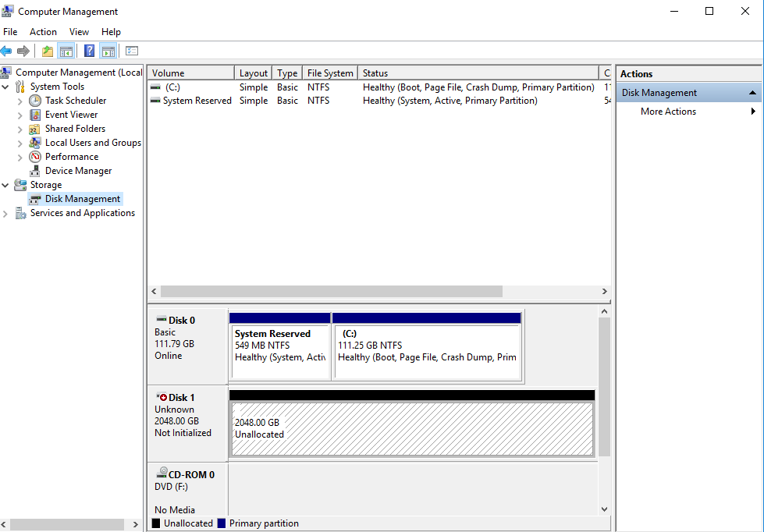Click the volume list horizontal scrollbar thumb

(x=332, y=291)
